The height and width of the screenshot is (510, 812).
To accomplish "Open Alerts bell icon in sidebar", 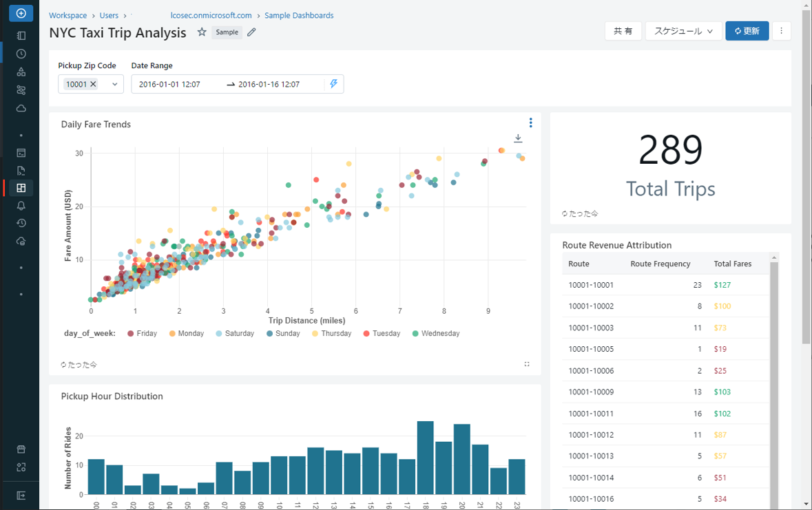I will coord(21,206).
